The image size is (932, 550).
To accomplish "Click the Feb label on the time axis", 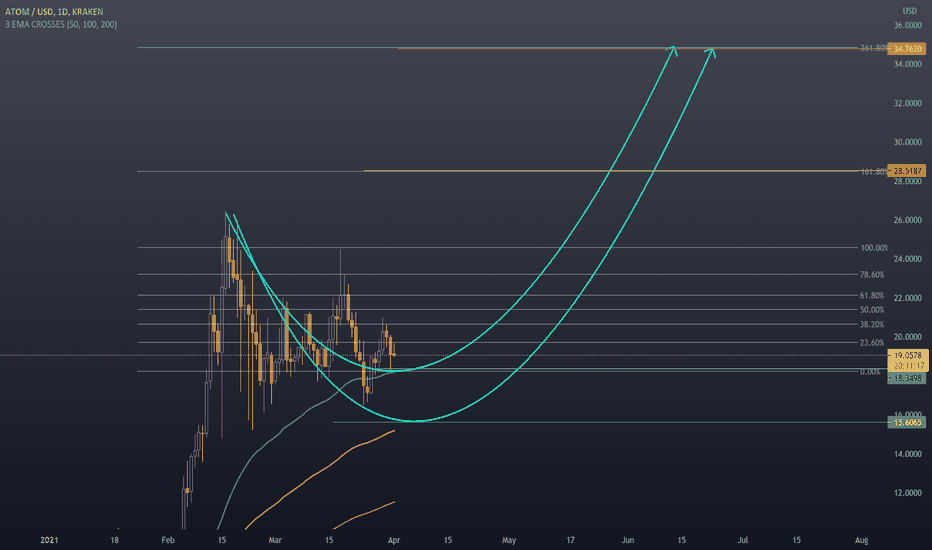I will tap(168, 540).
